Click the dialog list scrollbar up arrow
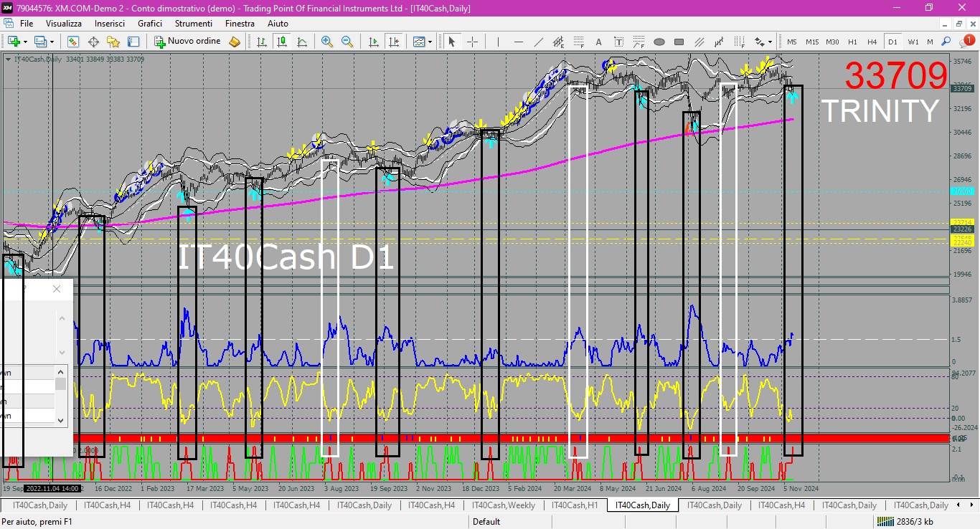Viewport: 980px width, 529px height. click(61, 371)
